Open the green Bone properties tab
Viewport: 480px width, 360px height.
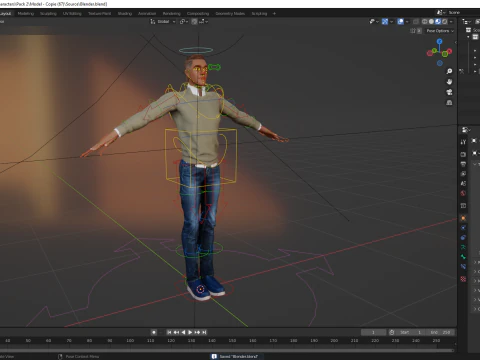click(463, 257)
